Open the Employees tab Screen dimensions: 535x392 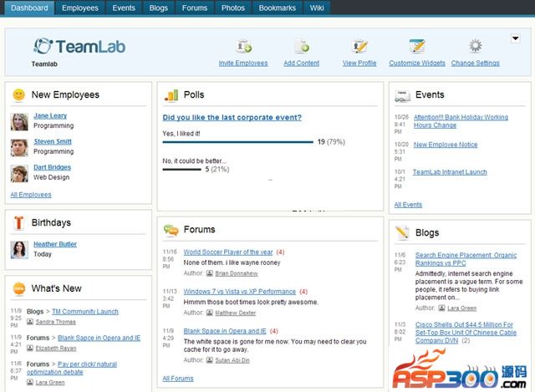coord(80,8)
